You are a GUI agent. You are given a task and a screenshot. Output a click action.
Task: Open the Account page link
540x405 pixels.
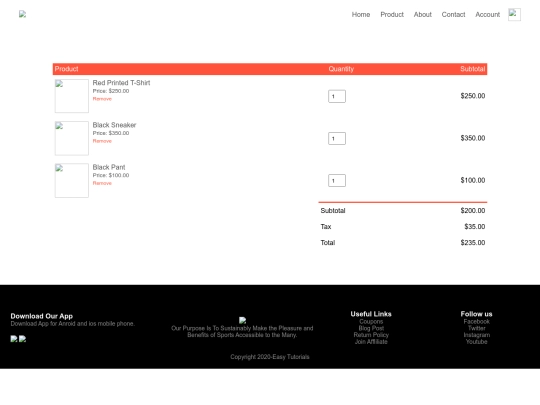click(x=487, y=14)
